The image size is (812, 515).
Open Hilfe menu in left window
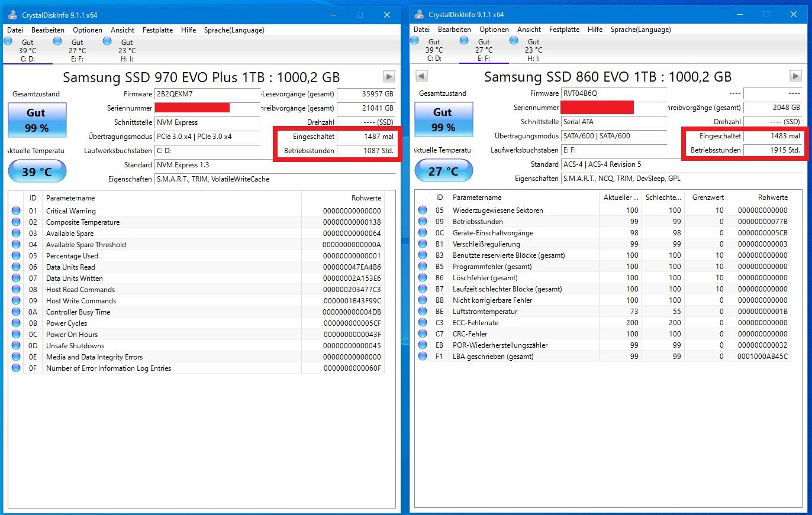(189, 30)
